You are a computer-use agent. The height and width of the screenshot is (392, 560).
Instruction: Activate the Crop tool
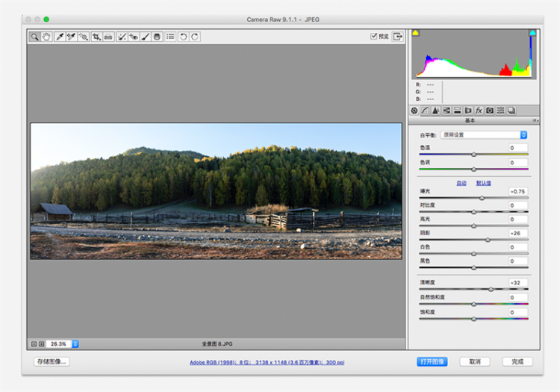click(x=96, y=36)
